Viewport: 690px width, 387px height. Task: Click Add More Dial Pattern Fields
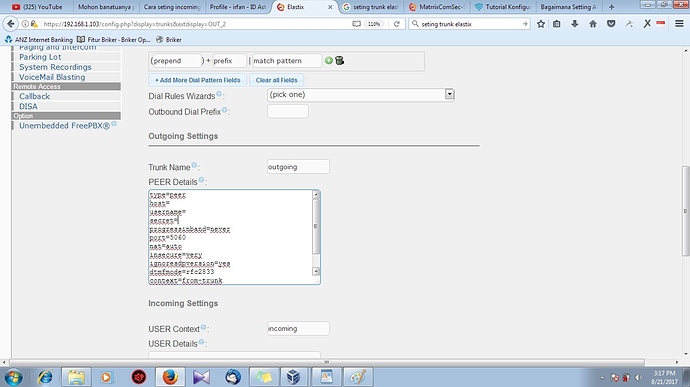(x=198, y=80)
